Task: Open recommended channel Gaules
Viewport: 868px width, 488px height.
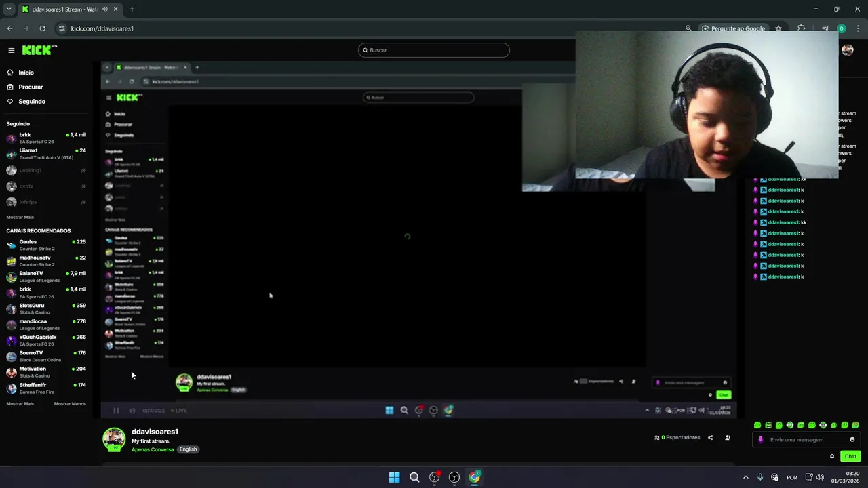Action: point(46,245)
